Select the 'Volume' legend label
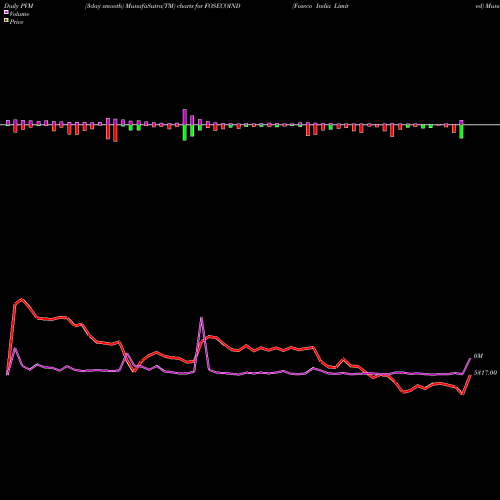This screenshot has width=500, height=500. click(19, 14)
